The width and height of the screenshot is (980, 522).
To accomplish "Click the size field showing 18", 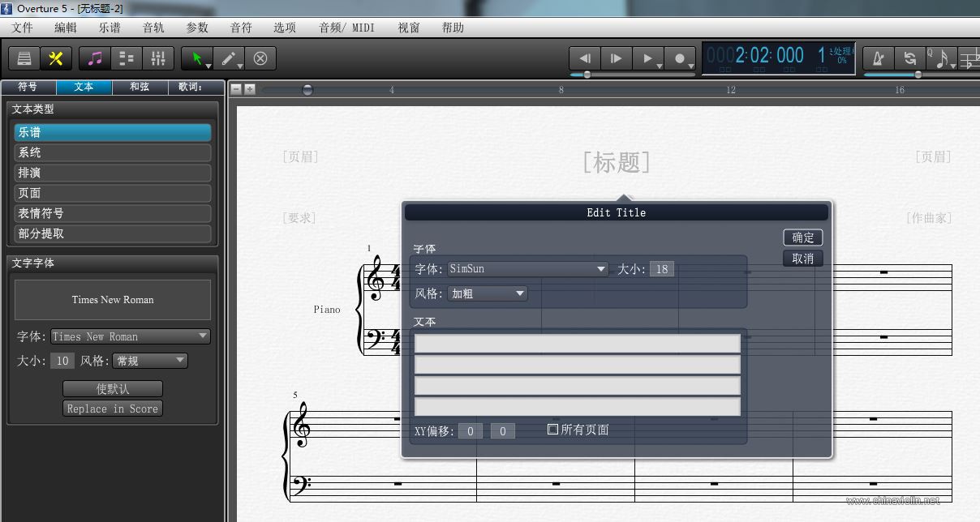I will (x=662, y=269).
